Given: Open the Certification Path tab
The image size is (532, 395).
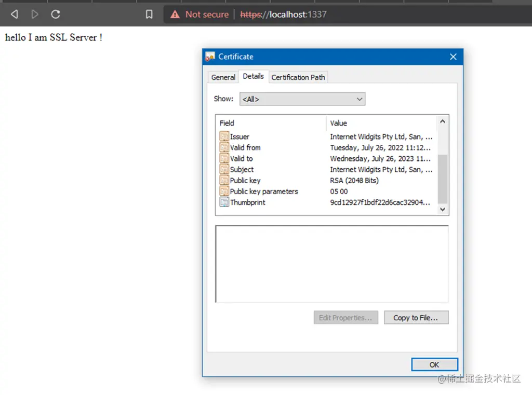Looking at the screenshot, I should pos(298,77).
